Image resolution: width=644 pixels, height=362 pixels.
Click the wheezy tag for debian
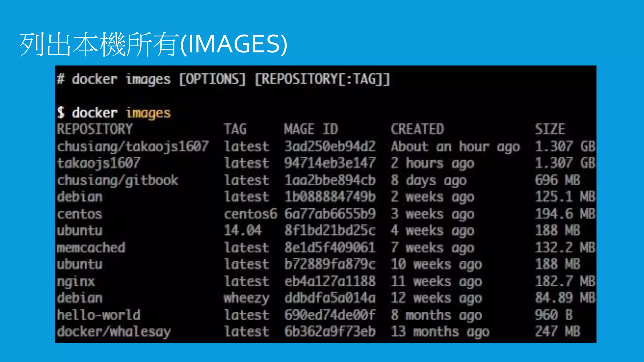click(x=247, y=298)
